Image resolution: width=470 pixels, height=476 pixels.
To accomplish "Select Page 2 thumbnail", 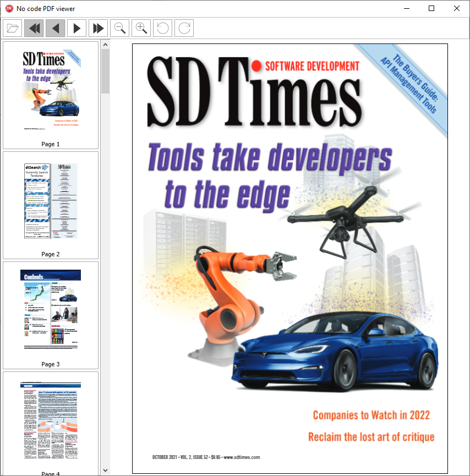I will click(51, 205).
